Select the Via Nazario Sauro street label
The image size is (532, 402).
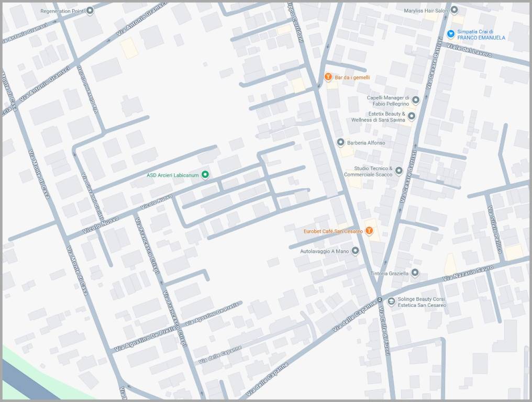468,274
